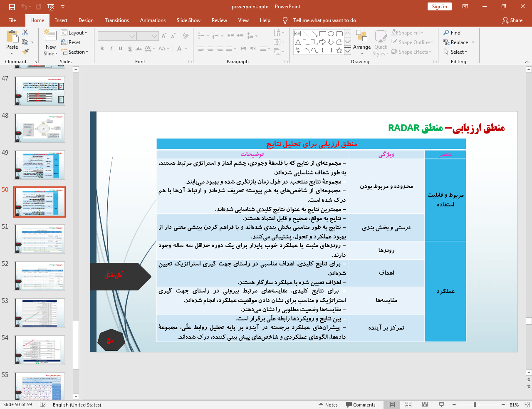Click Tell me what you want to do box
The height and width of the screenshot is (409, 532).
pos(324,20)
